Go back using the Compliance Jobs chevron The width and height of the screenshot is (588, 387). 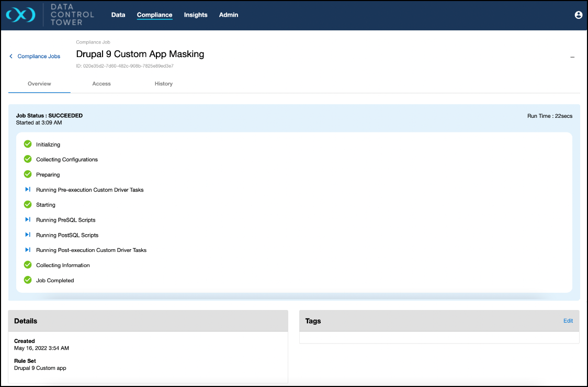11,57
